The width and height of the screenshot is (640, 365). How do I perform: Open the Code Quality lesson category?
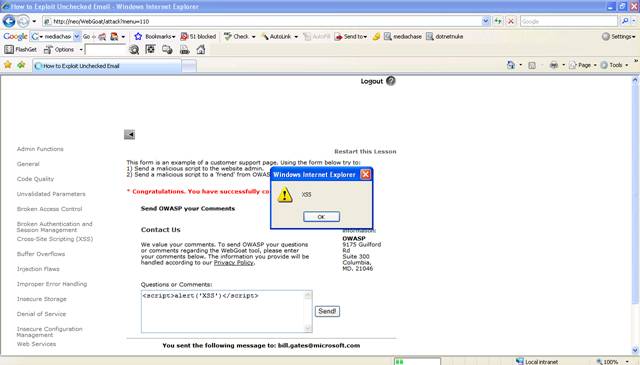35,179
